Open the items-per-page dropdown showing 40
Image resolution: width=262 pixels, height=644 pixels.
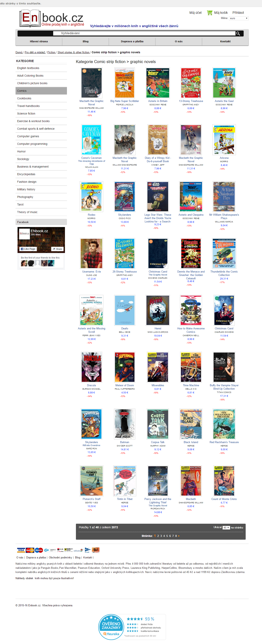[226, 527]
